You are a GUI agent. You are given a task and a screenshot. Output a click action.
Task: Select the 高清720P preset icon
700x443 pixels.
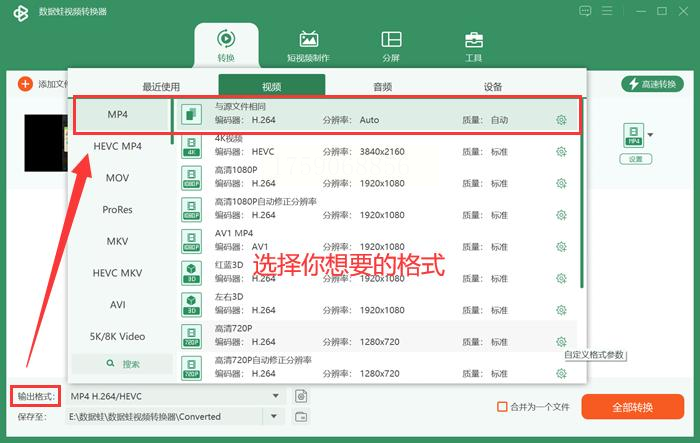point(191,336)
